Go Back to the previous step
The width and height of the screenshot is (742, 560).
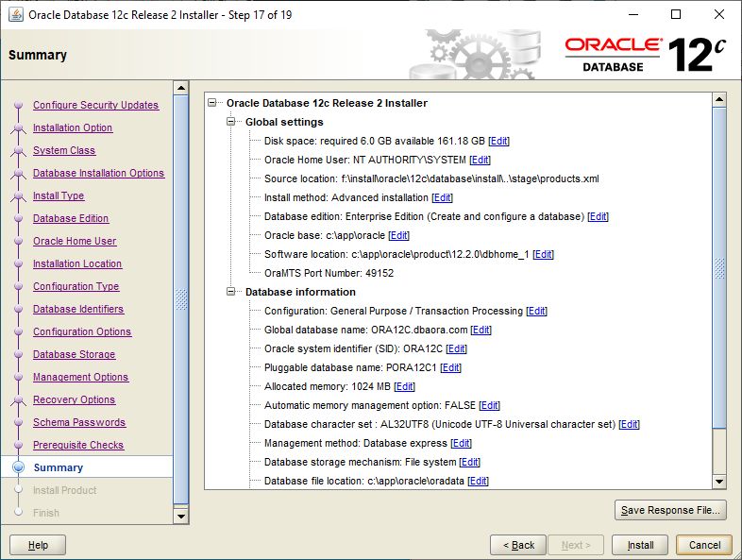click(518, 545)
